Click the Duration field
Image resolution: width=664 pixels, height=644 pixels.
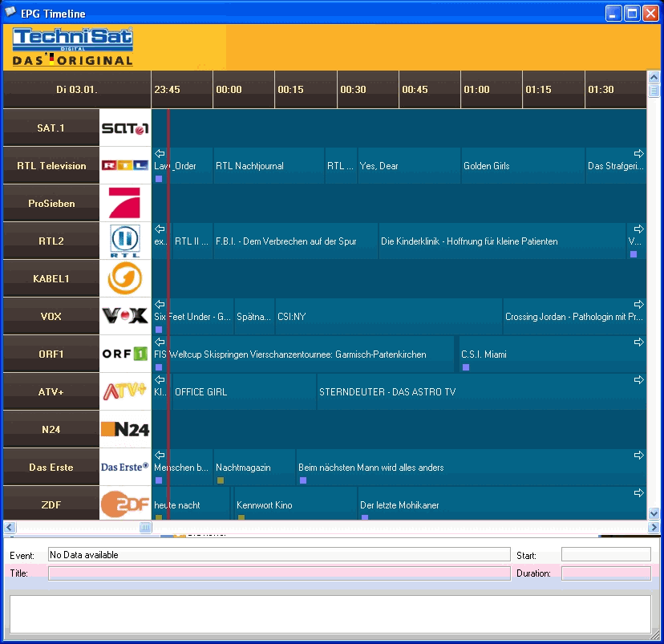606,573
